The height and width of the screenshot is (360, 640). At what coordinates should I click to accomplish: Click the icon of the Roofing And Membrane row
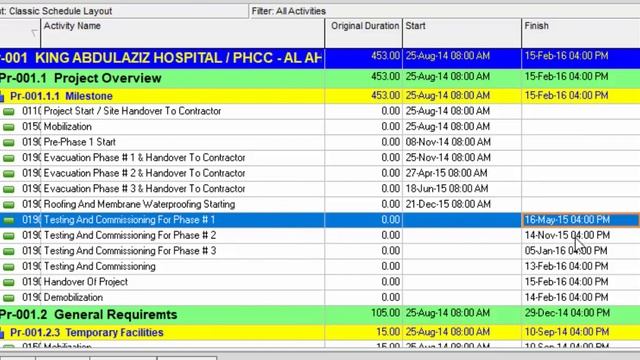[9, 204]
